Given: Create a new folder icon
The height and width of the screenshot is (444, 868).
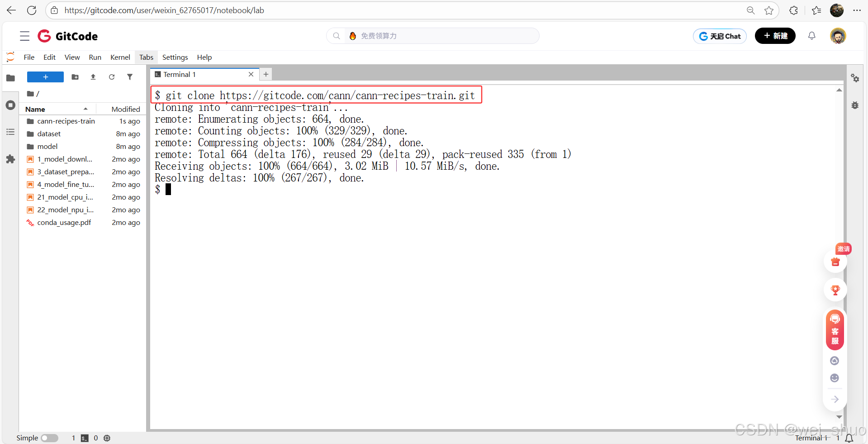Looking at the screenshot, I should (x=75, y=77).
